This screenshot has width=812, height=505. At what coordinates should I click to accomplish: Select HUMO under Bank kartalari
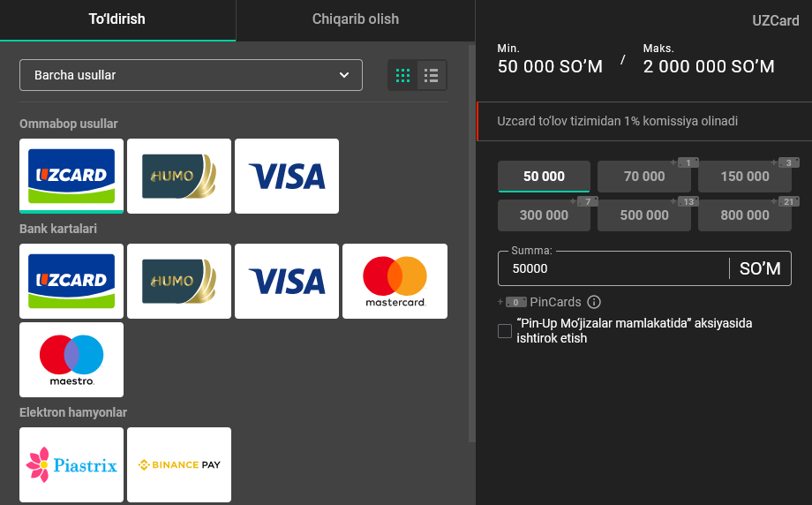179,281
